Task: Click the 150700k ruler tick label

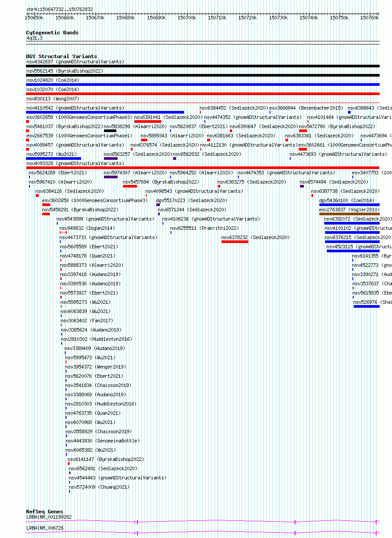Action: pyautogui.click(x=187, y=18)
